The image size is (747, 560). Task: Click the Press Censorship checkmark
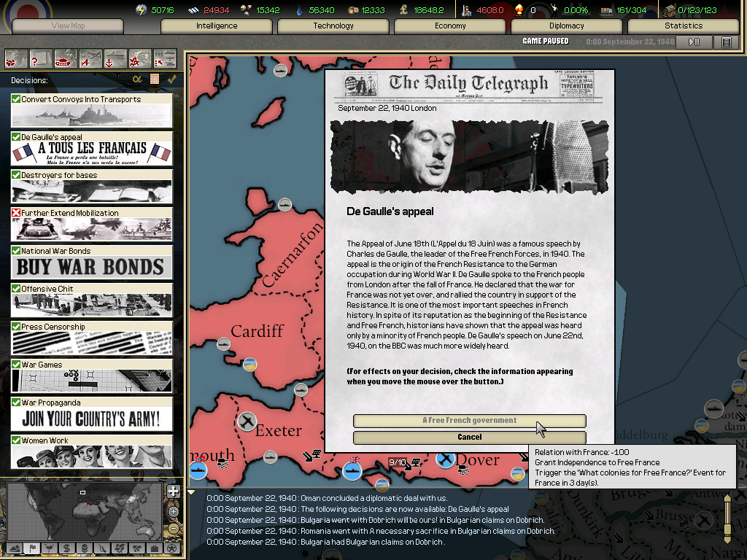pyautogui.click(x=16, y=327)
